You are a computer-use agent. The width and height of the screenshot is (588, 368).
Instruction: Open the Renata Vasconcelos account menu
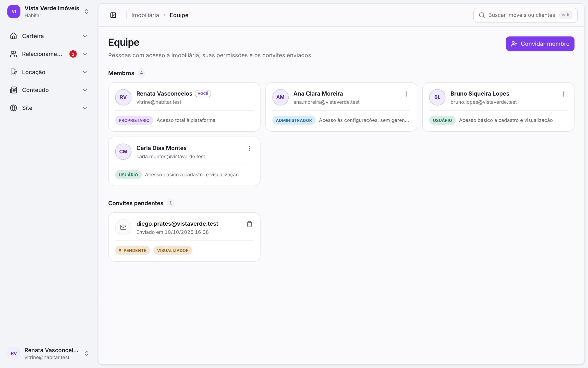point(48,353)
